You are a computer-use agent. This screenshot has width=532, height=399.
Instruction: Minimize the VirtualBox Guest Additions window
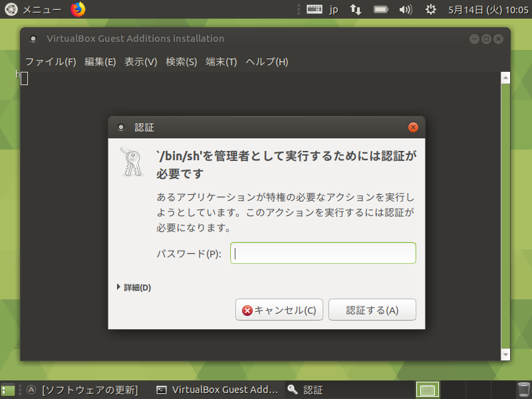pos(474,39)
